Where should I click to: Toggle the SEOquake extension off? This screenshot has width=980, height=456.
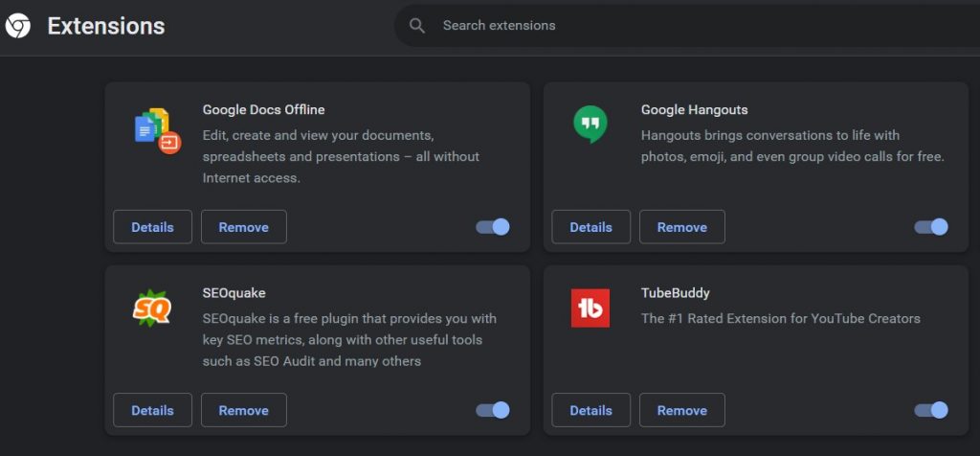(493, 410)
